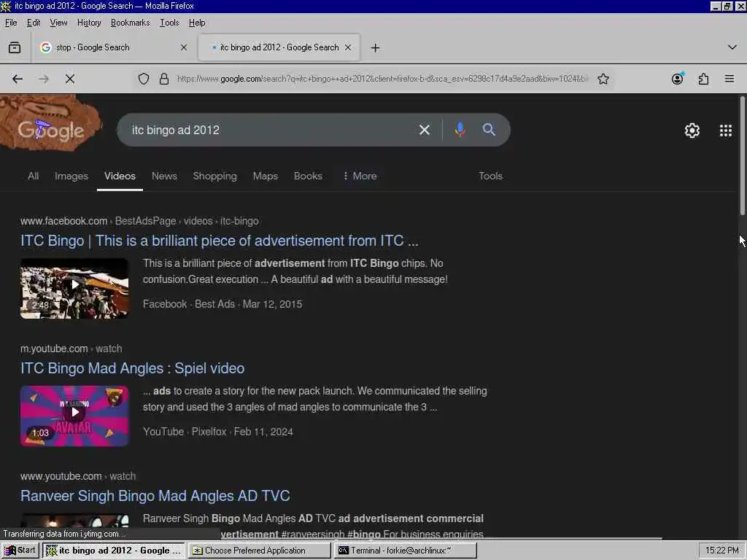Click the 15:22 PM taskbar clock
Screen dimensions: 747x560
[x=721, y=551]
